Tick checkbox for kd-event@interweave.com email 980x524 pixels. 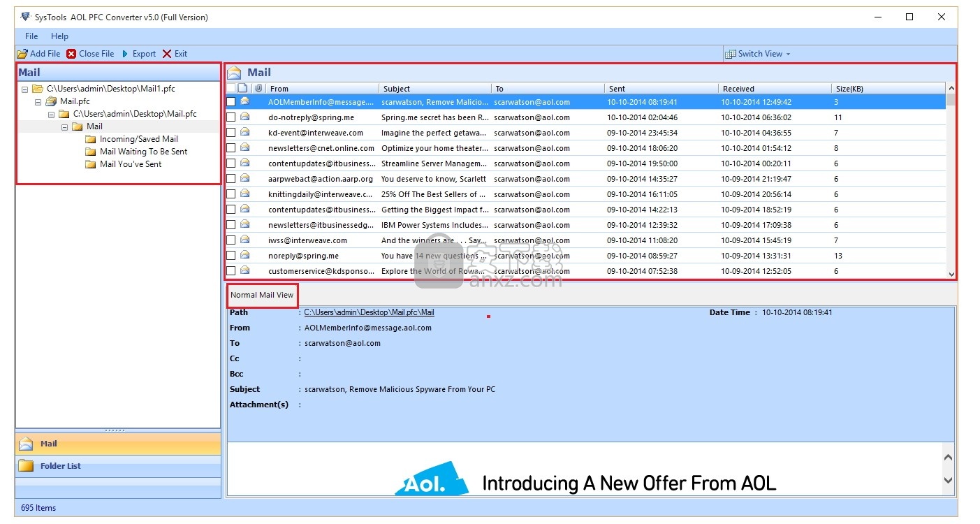click(x=231, y=133)
